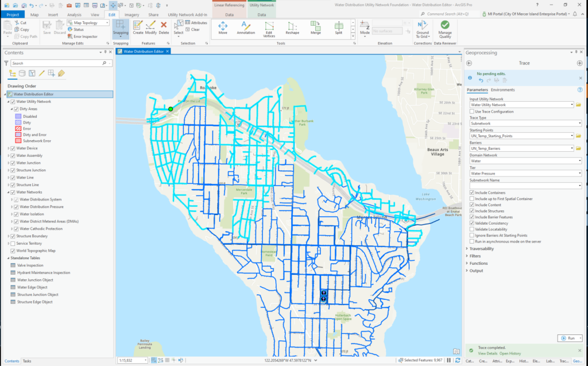Click the Dirty Areas Error swatch

[18, 128]
